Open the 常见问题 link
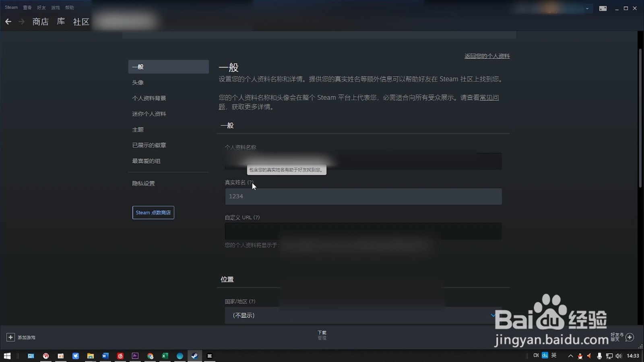Image resolution: width=644 pixels, height=362 pixels. click(489, 97)
